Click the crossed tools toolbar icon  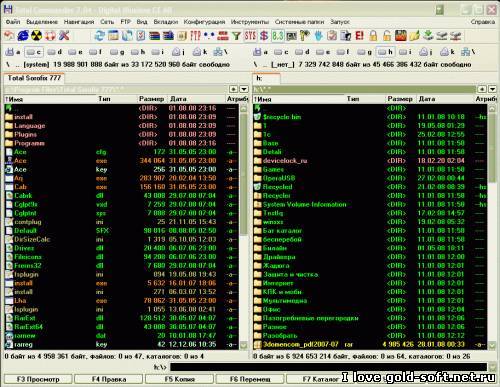point(64,35)
